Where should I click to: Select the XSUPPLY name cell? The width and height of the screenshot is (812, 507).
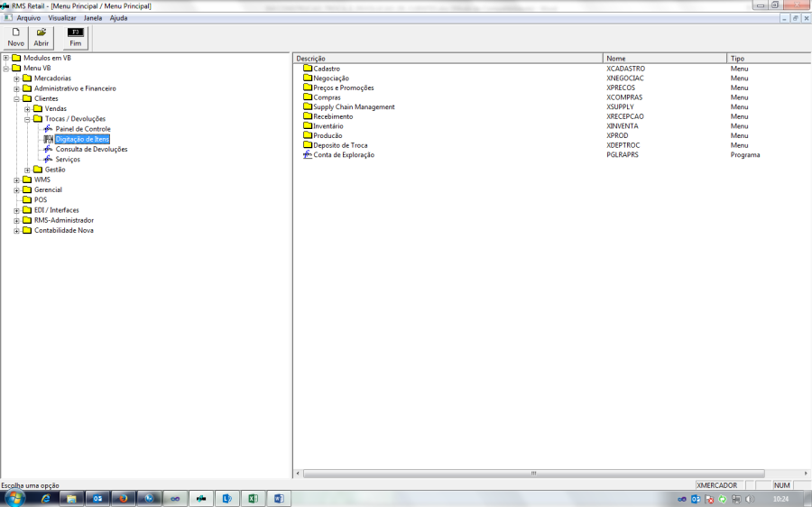click(x=620, y=106)
